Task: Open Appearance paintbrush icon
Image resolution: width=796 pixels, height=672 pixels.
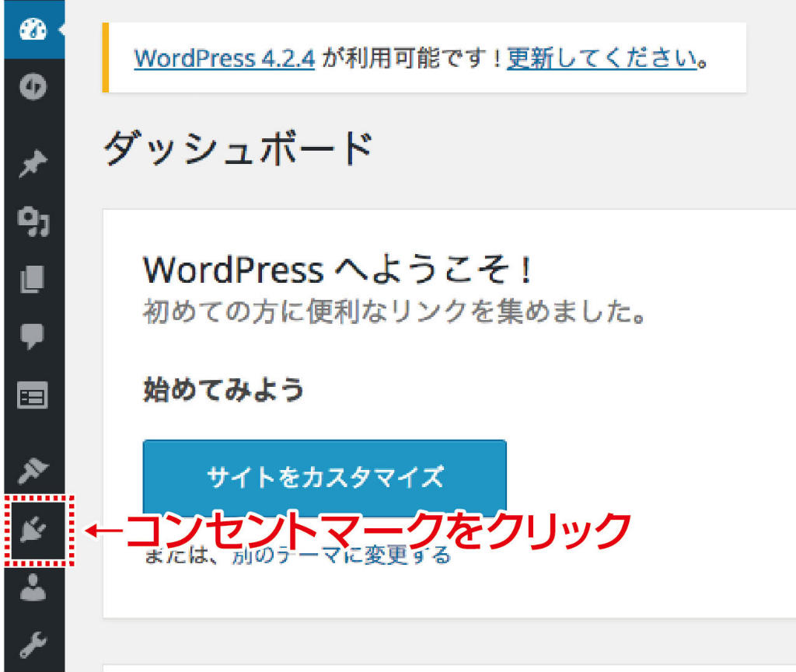Action: [x=33, y=470]
